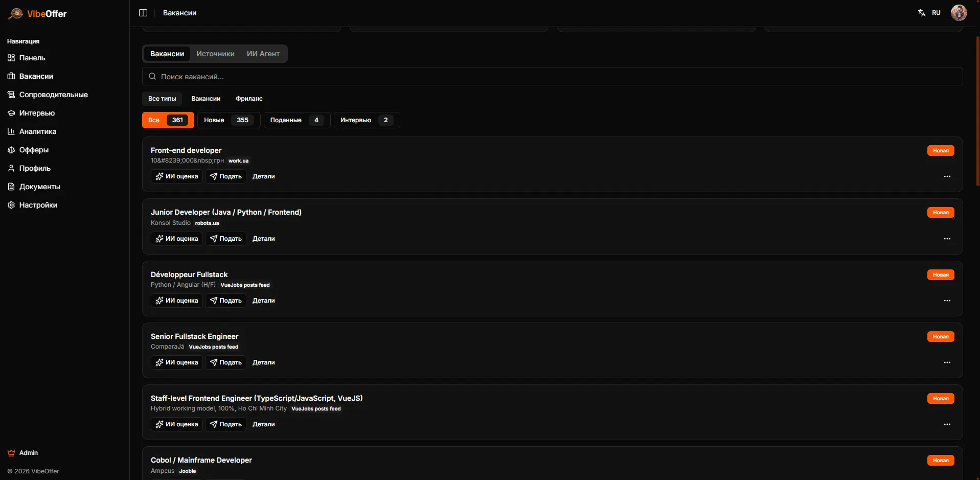
Task: Open Детали of Staff-level Frontend Engineer
Action: [x=264, y=424]
